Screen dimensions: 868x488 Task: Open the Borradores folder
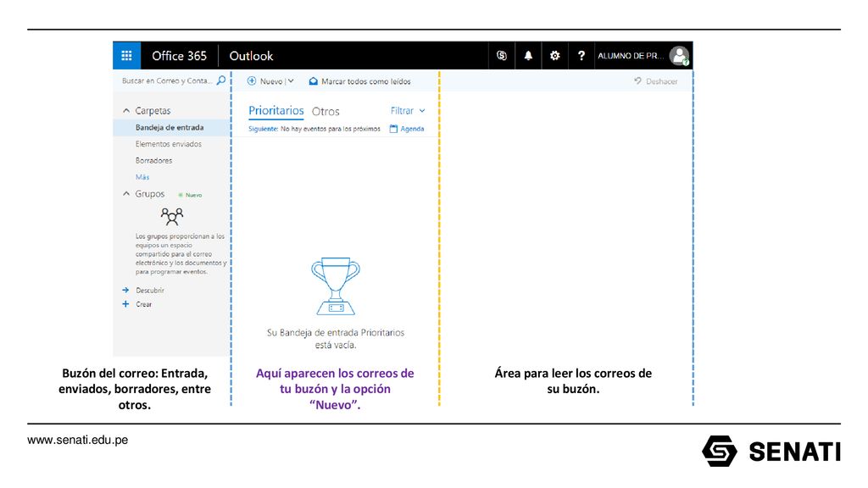(x=154, y=160)
